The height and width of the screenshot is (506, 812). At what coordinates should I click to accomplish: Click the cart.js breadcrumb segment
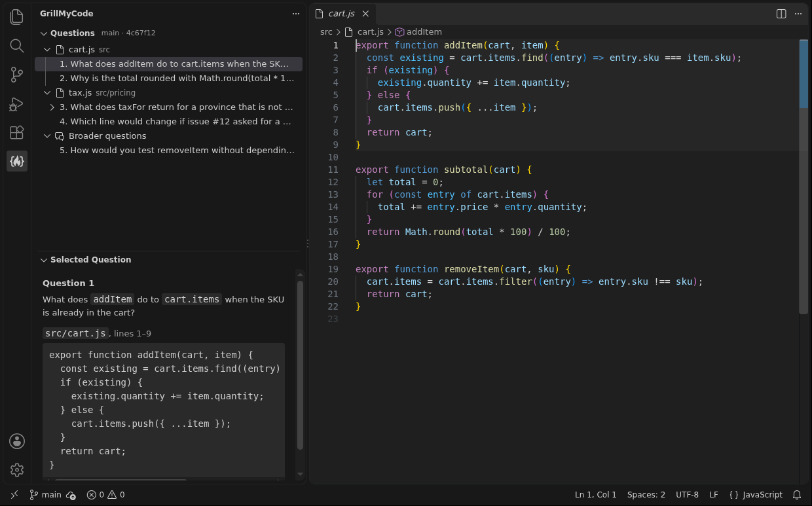point(371,31)
